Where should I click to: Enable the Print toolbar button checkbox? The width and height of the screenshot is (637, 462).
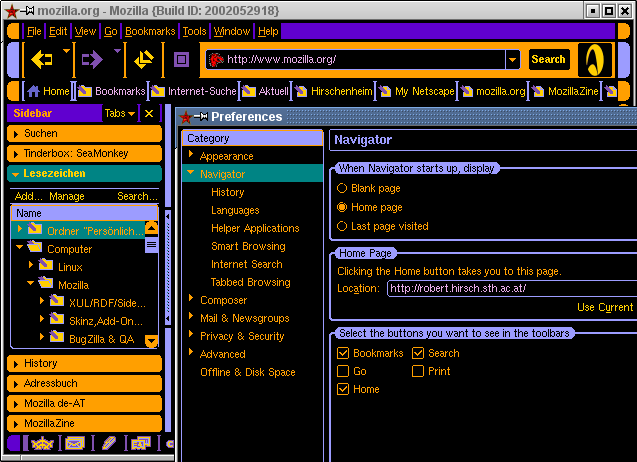coord(418,371)
